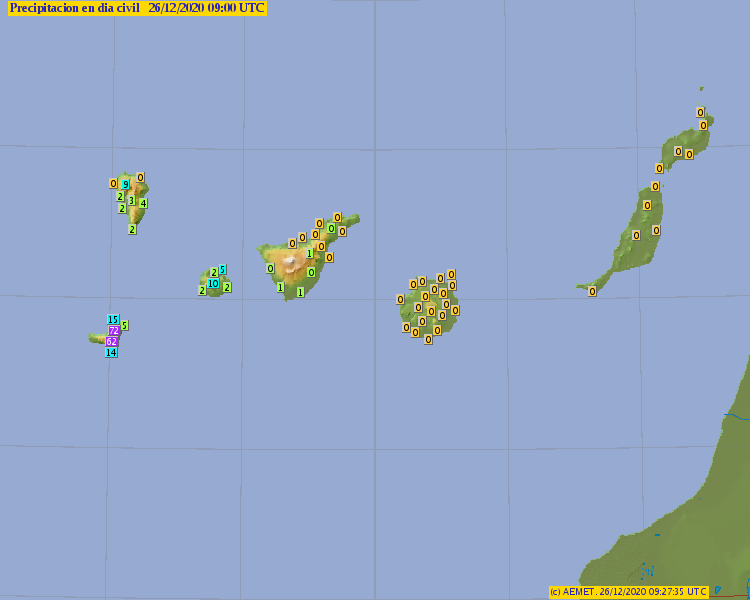This screenshot has width=750, height=600.
Task: Pick the cyan 15 station value
Action: (x=113, y=320)
